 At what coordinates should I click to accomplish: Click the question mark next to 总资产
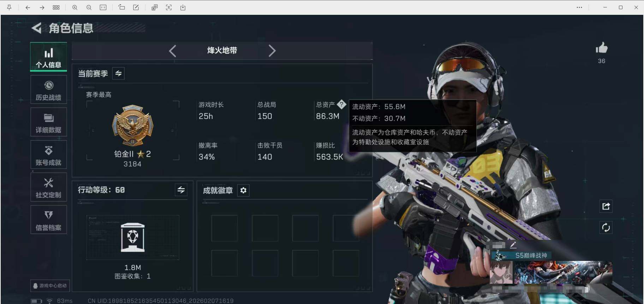tap(341, 104)
